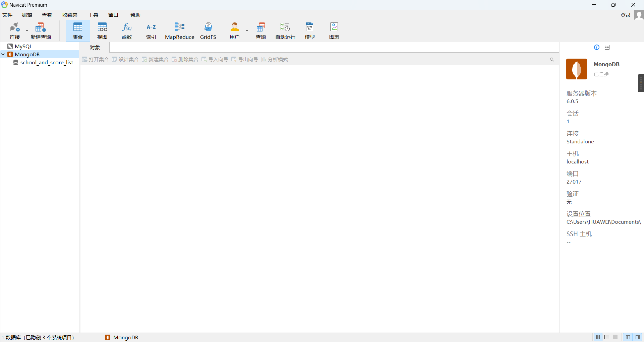Show the DDL panel icon
The height and width of the screenshot is (342, 644).
607,47
